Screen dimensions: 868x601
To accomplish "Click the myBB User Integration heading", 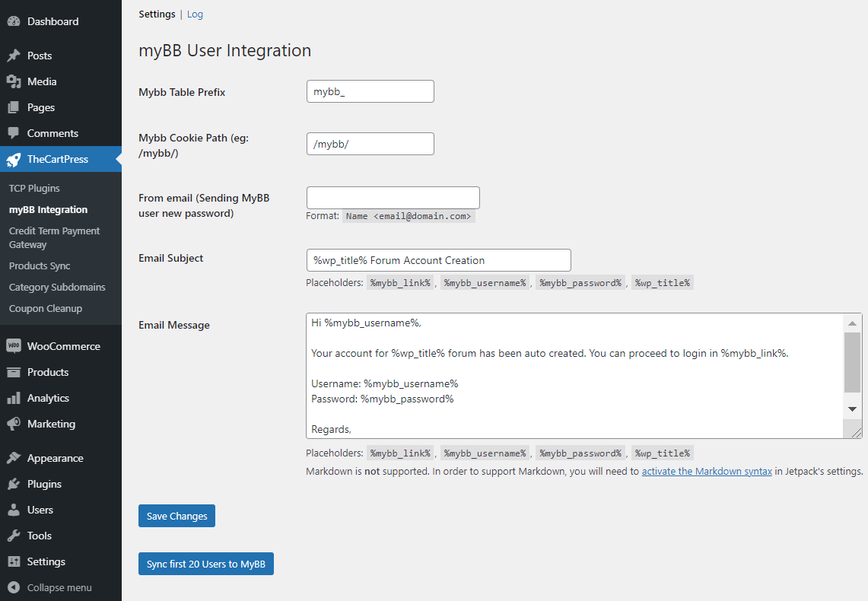I will tap(224, 50).
